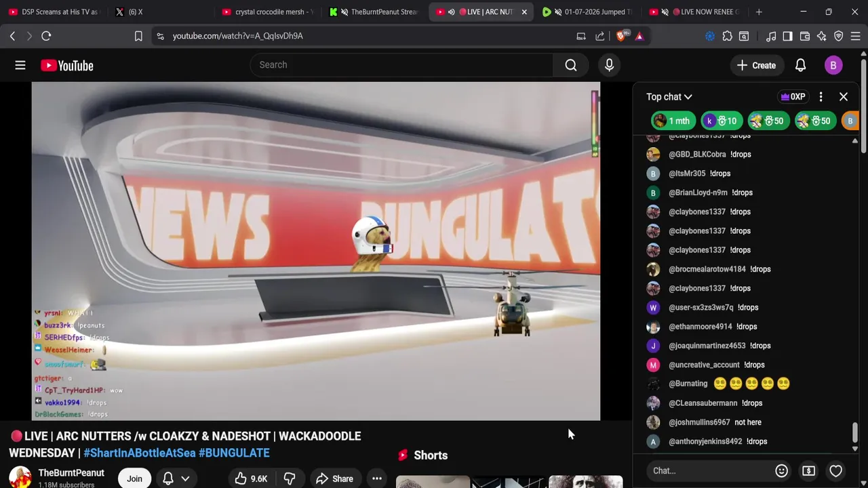Open YouTube notifications bell

[800, 65]
